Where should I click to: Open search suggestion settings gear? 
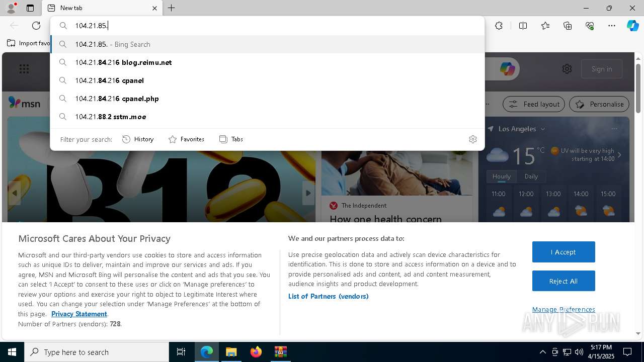tap(473, 139)
